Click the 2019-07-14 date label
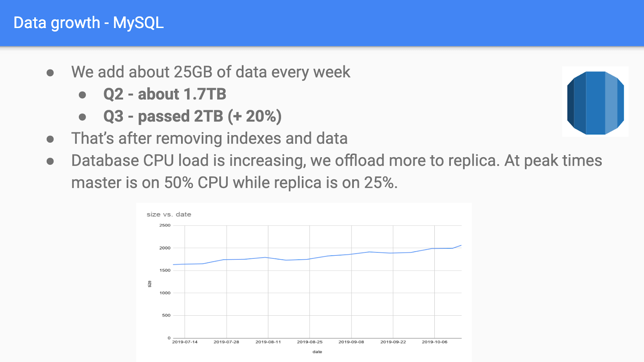644x362 pixels. tap(185, 342)
